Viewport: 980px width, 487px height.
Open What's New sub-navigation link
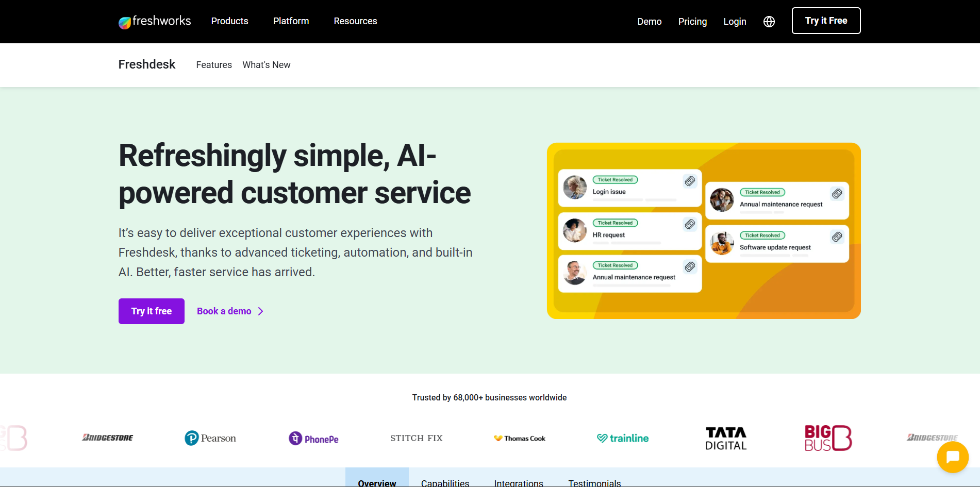267,65
